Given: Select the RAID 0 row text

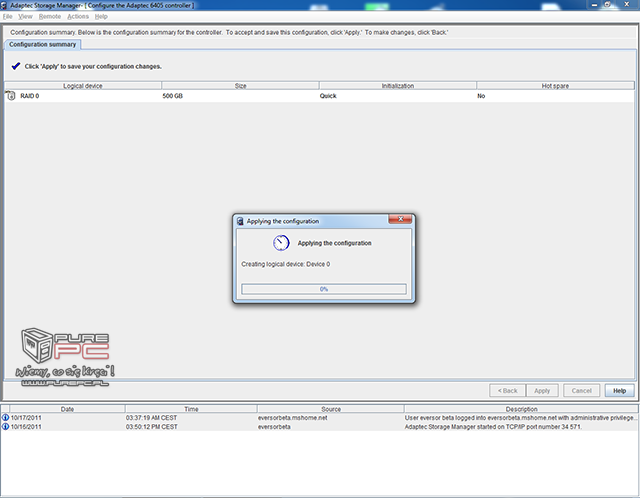Looking at the screenshot, I should pos(30,96).
